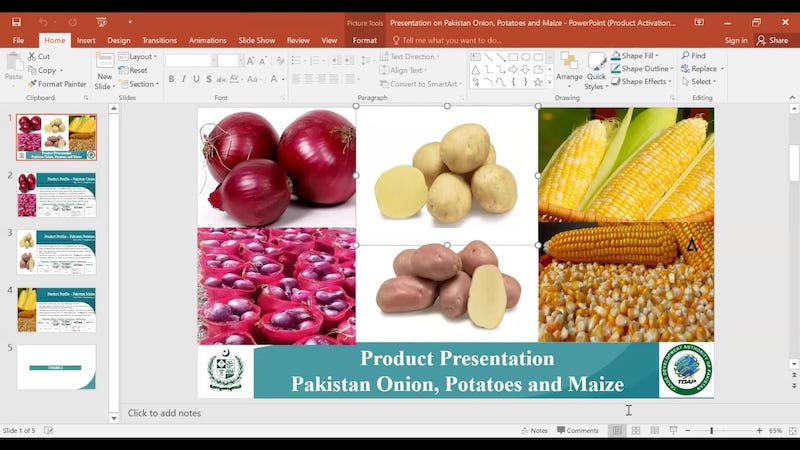Switch to Slide Sorter view
Screen dimensions: 800x450
(636, 430)
